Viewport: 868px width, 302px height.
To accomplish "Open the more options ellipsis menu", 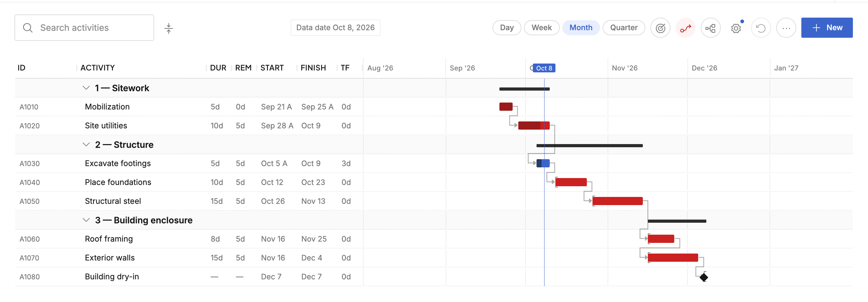I will click(786, 28).
